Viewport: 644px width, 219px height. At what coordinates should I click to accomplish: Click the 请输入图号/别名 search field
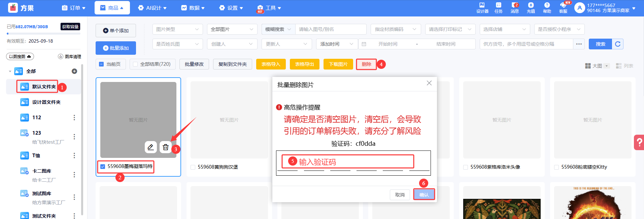tap(331, 29)
